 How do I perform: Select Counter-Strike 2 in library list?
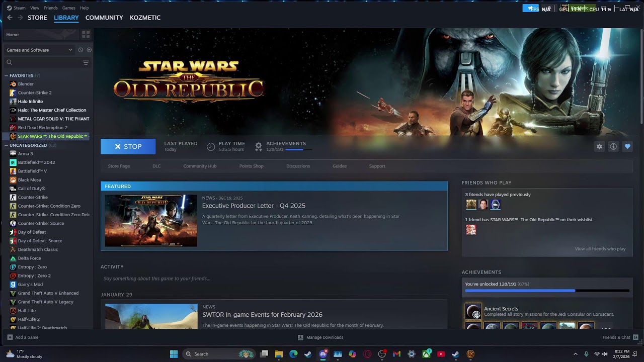pyautogui.click(x=35, y=93)
